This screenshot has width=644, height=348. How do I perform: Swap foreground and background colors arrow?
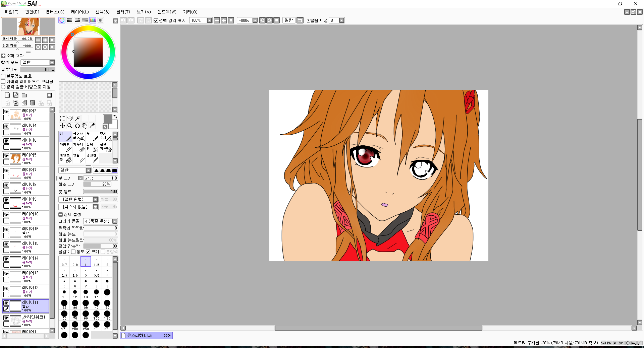(115, 117)
